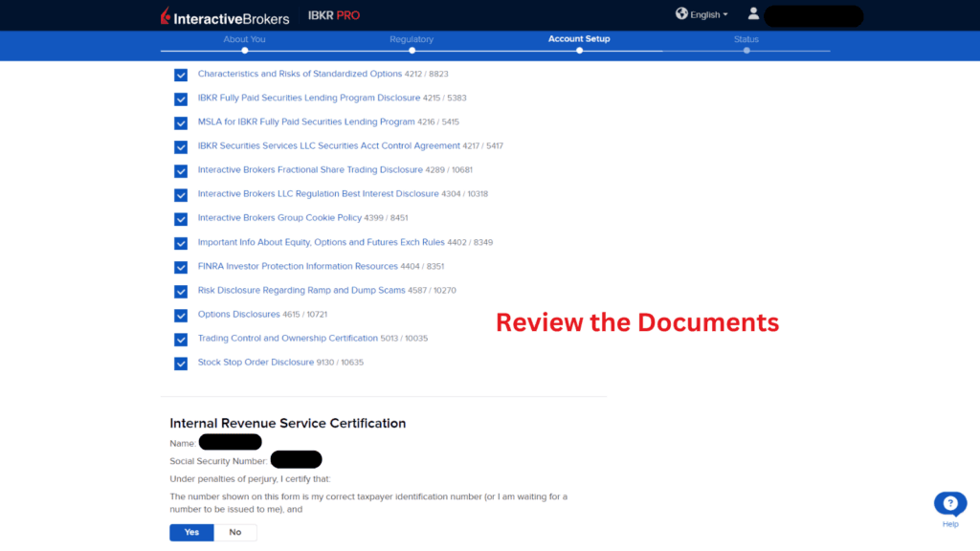Uncheck Stock Stop Order Disclosure

point(181,364)
